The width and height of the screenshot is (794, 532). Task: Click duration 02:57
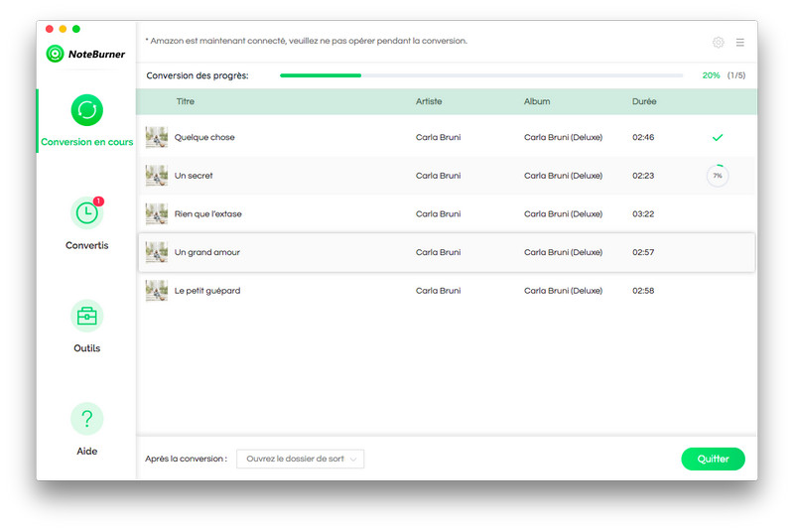643,252
